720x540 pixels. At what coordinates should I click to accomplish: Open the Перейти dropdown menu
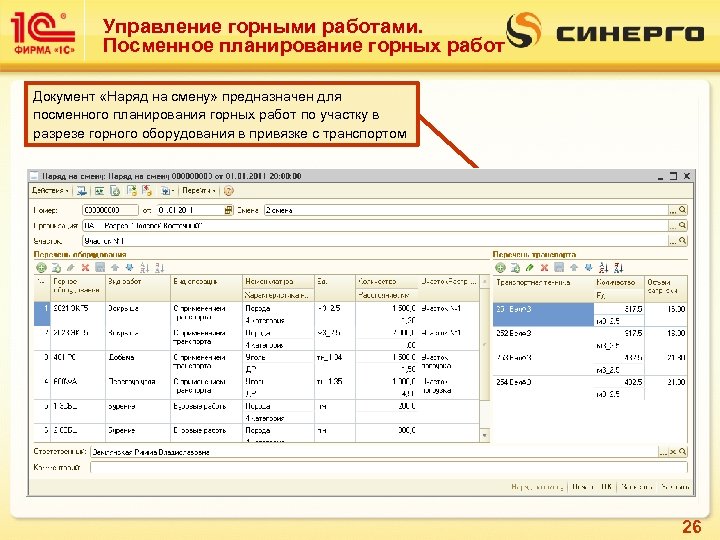pyautogui.click(x=198, y=191)
